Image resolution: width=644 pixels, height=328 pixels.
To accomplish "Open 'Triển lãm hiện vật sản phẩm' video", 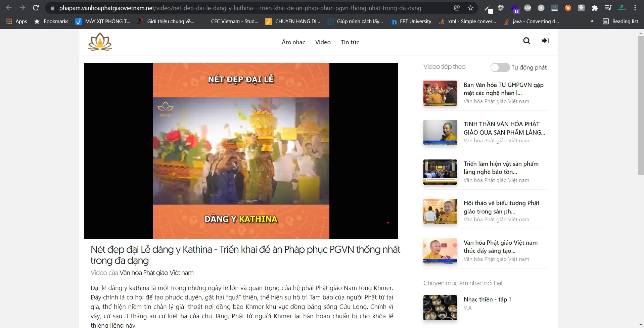I will tap(501, 168).
